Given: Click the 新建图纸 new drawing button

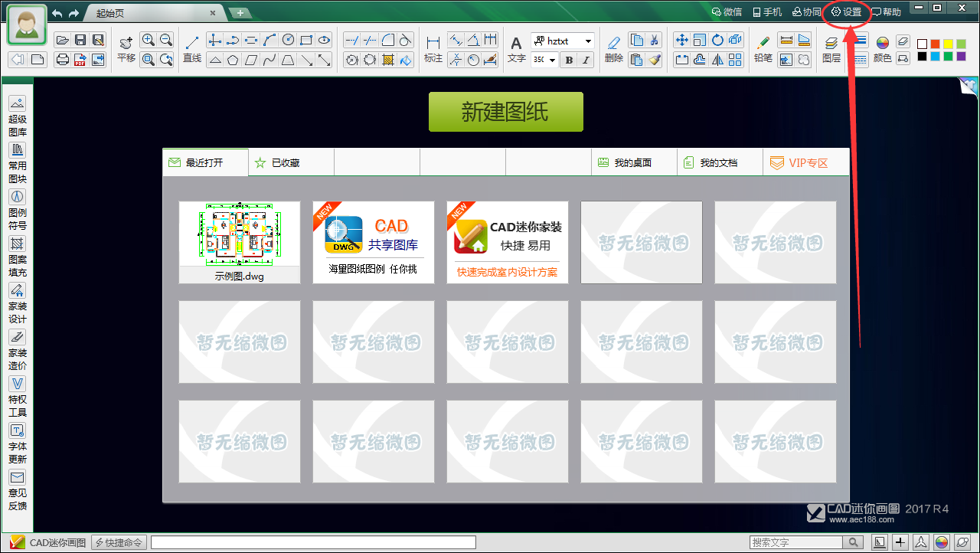Looking at the screenshot, I should [505, 111].
